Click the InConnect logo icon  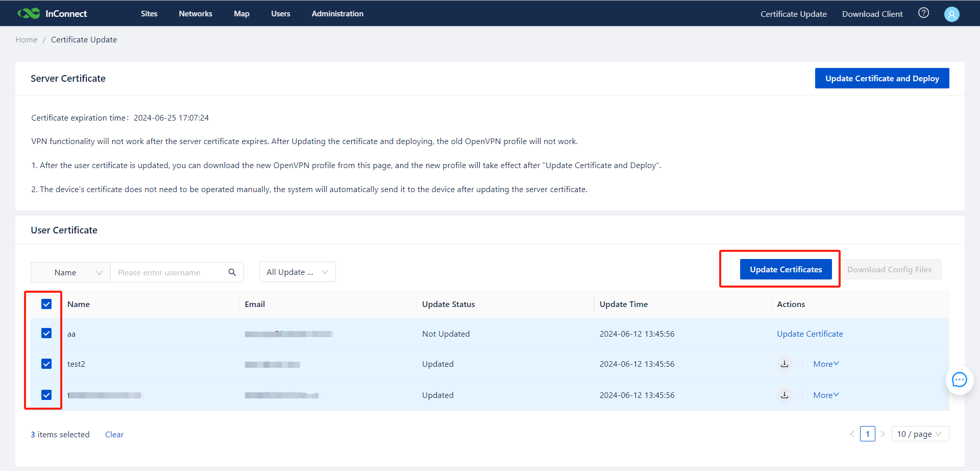tap(29, 14)
